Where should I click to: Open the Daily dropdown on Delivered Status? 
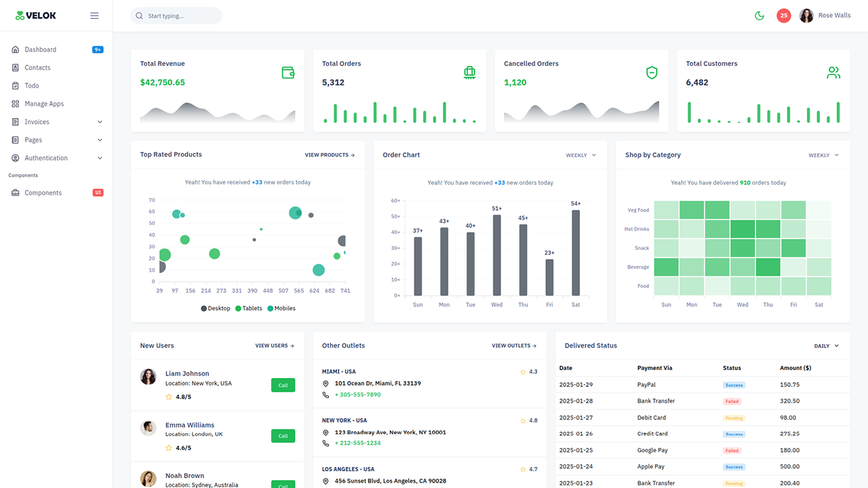click(826, 346)
